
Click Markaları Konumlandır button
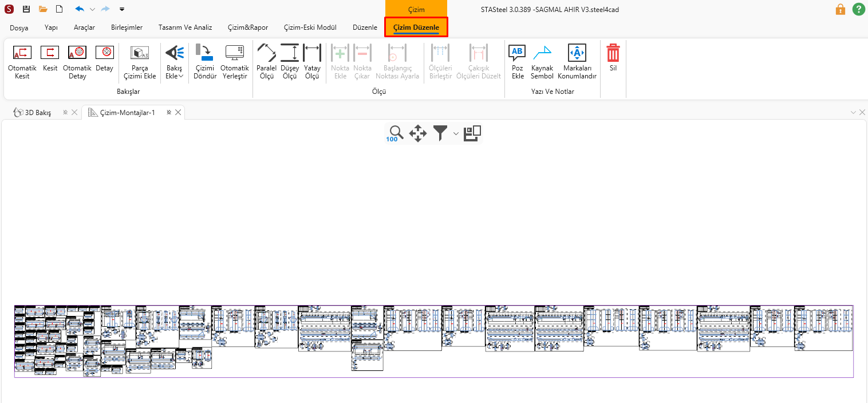[577, 62]
